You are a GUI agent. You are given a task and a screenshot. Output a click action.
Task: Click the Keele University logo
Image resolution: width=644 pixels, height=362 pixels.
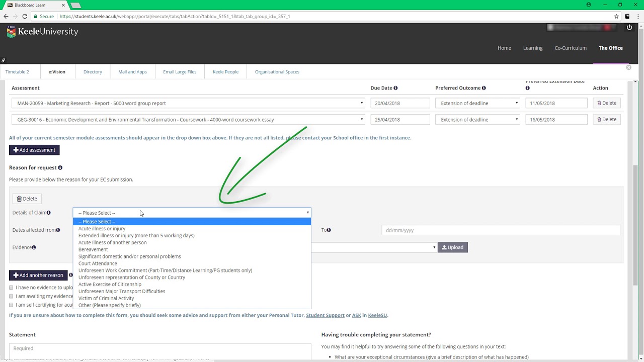pyautogui.click(x=42, y=32)
